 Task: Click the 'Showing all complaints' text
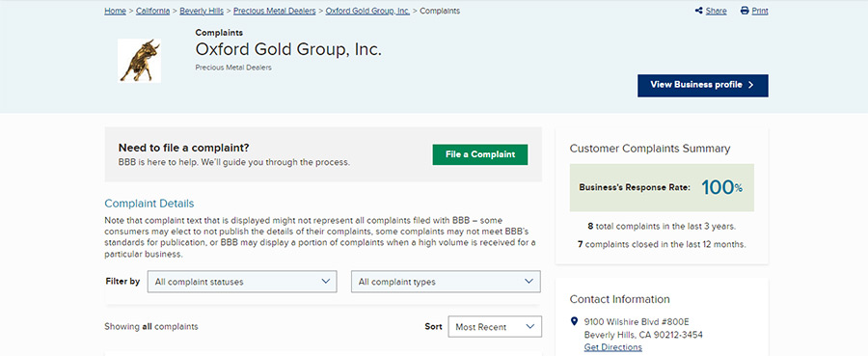tap(151, 327)
